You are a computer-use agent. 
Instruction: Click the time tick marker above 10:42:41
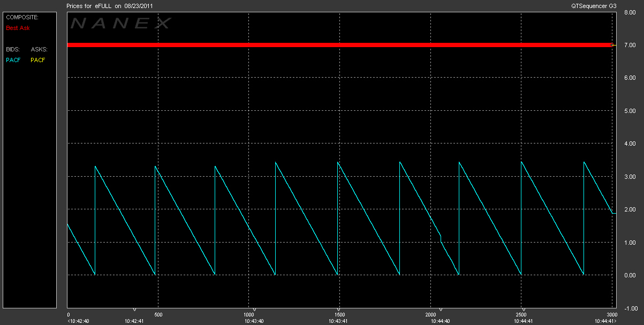click(134, 310)
